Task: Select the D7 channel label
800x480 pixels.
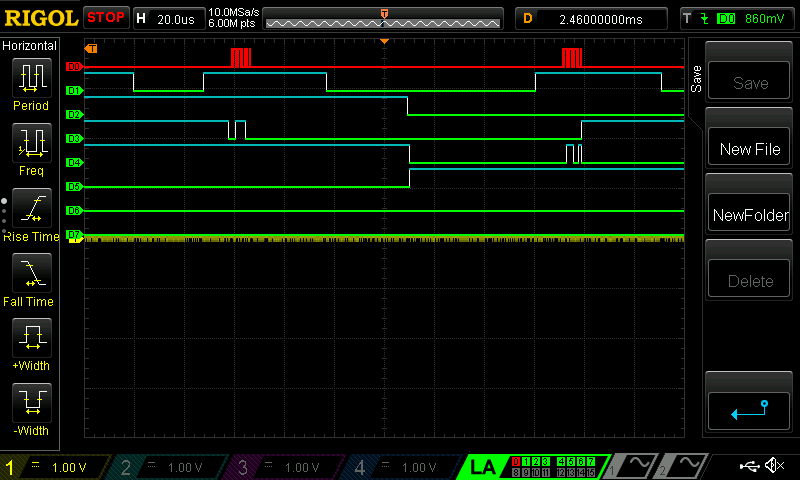Action: pyautogui.click(x=74, y=235)
